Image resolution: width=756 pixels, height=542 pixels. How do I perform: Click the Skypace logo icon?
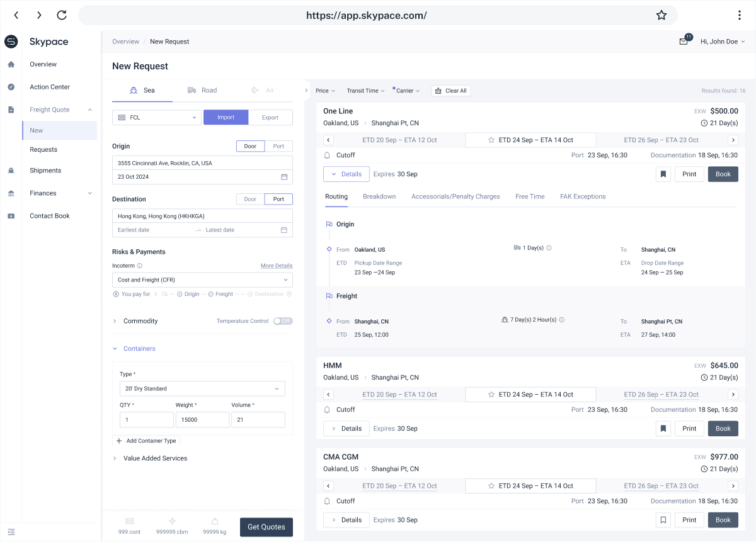pyautogui.click(x=11, y=42)
